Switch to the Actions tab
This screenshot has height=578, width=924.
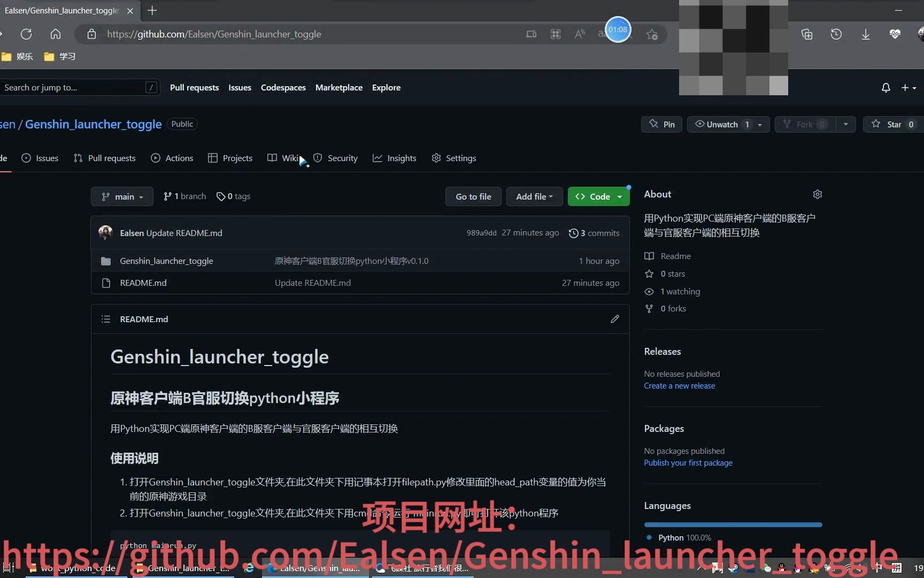coord(172,158)
